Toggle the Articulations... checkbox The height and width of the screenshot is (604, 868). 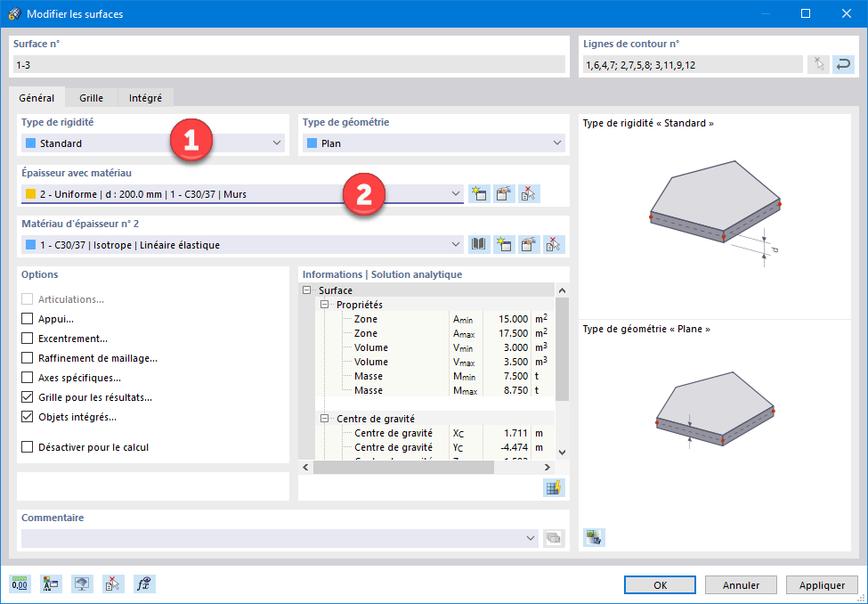(x=27, y=299)
